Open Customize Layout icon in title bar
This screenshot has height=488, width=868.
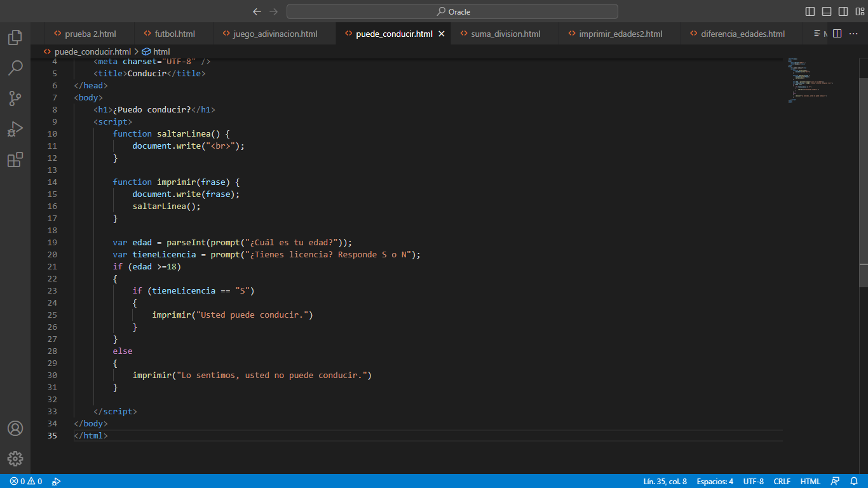tap(860, 11)
